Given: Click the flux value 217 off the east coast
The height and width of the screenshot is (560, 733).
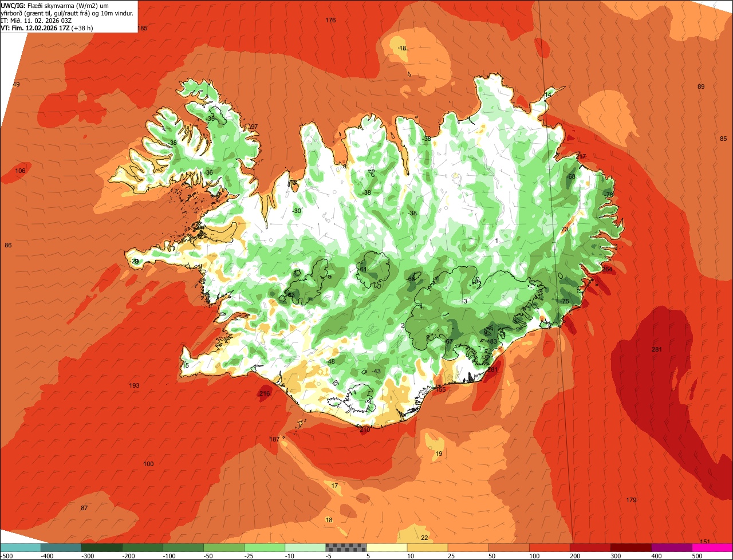Looking at the screenshot, I should pyautogui.click(x=581, y=156).
